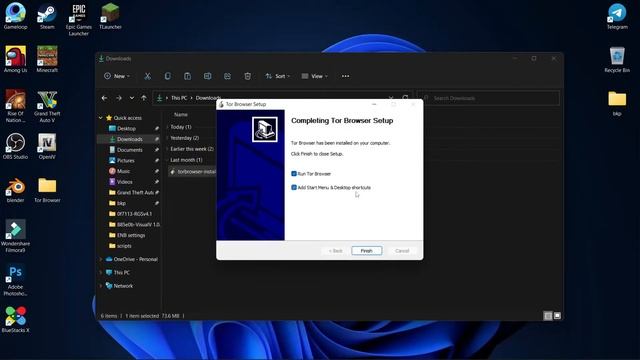Select the Recycle Bin icon
The height and width of the screenshot is (360, 640).
pyautogui.click(x=617, y=60)
